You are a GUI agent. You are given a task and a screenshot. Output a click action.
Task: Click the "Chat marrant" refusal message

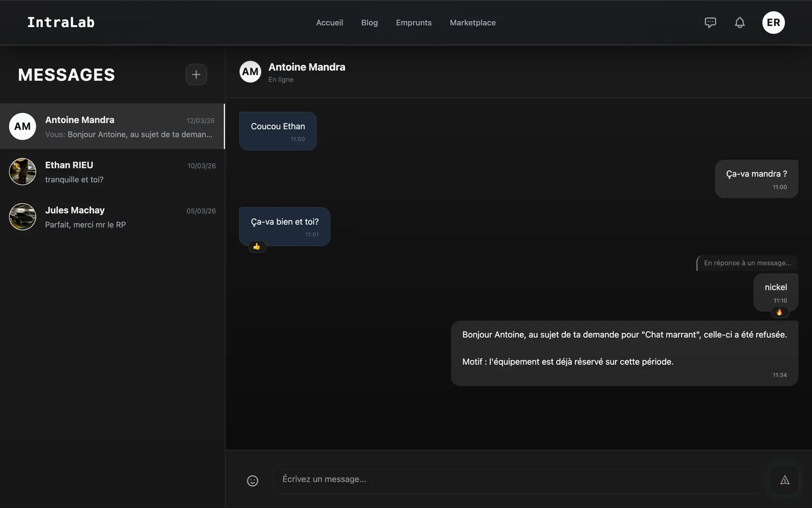pyautogui.click(x=625, y=354)
